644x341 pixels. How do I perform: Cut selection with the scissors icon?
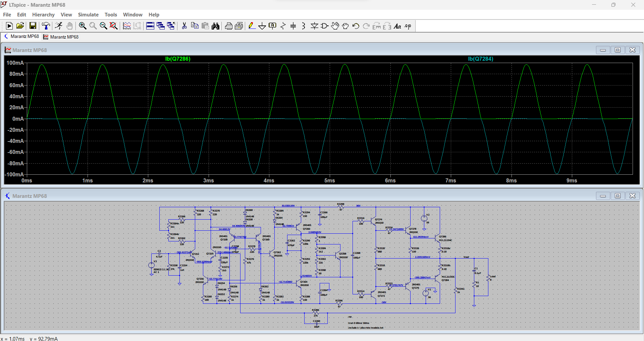[x=184, y=26]
